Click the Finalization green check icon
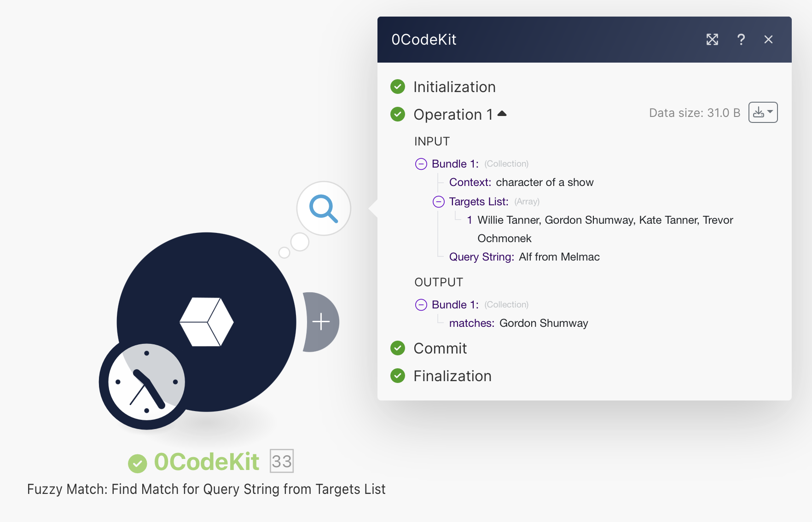Screen dimensions: 812x522 [398, 376]
